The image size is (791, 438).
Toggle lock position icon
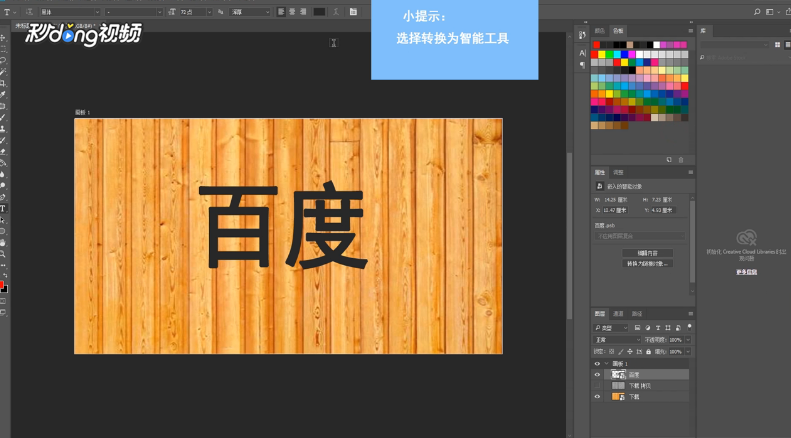[x=630, y=351]
